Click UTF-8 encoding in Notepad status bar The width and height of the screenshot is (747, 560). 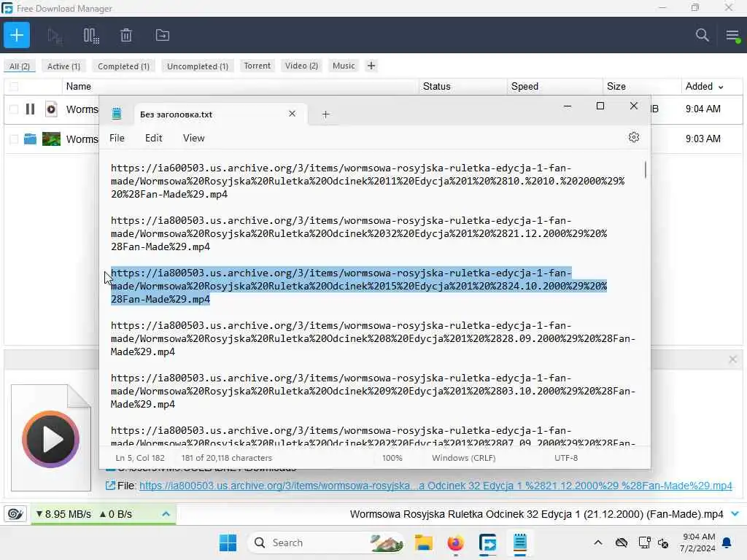pos(566,458)
